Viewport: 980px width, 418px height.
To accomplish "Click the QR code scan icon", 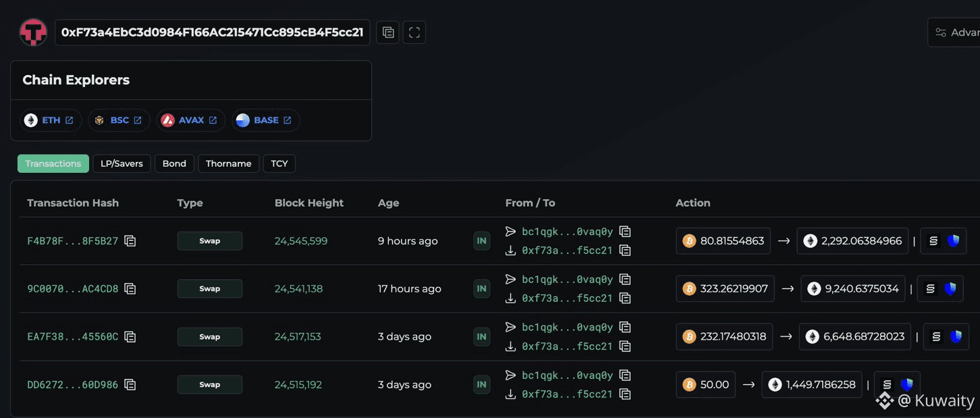I will (414, 32).
